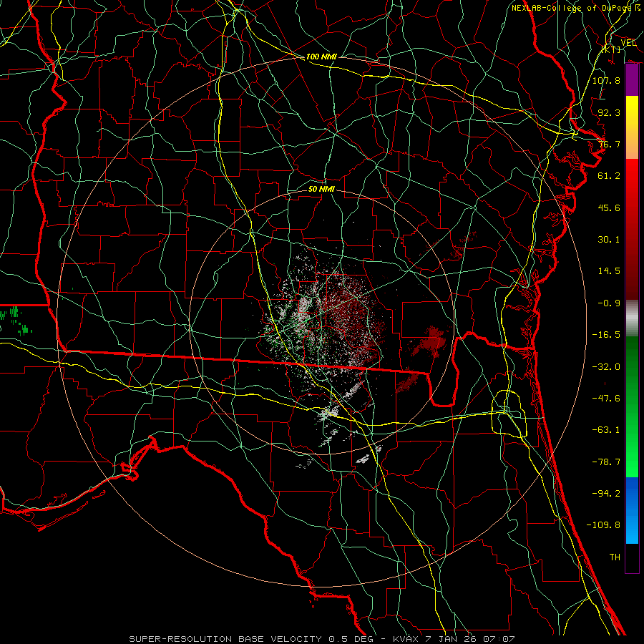Viewport: 644px width, 644px height.
Task: Click the dark red velocity blob east of radar
Action: coord(429,341)
